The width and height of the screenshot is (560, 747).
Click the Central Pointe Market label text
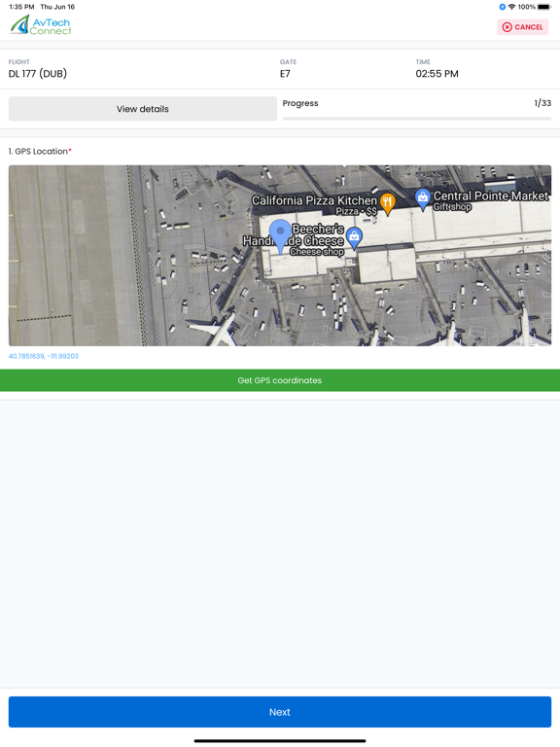click(491, 196)
